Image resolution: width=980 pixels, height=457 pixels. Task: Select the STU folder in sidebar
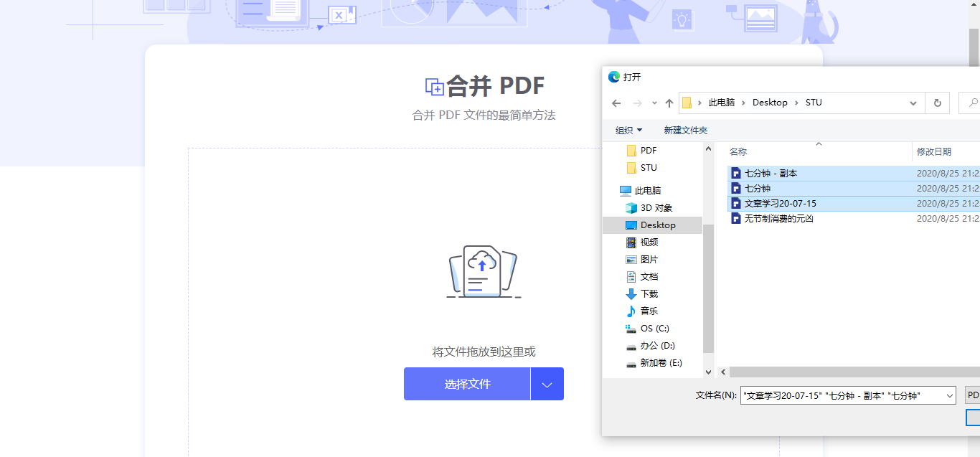click(649, 168)
